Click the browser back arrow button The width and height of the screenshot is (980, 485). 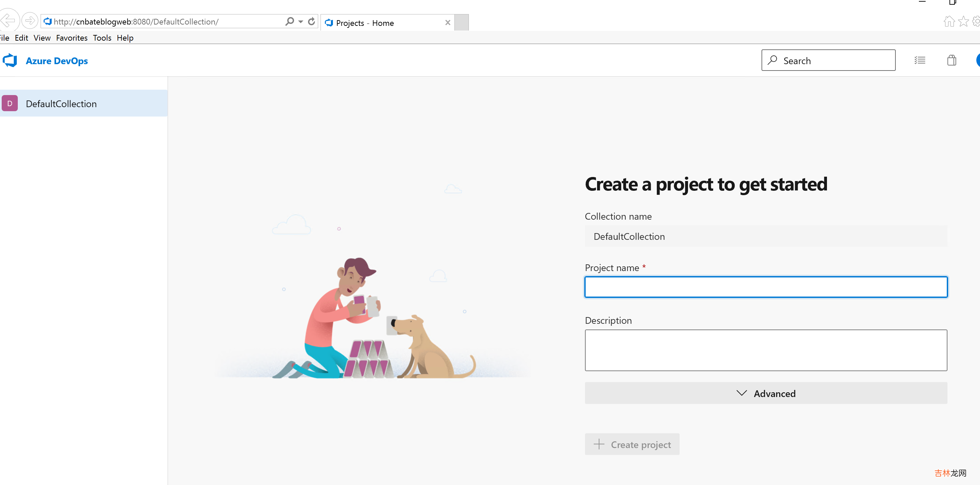pyautogui.click(x=8, y=20)
